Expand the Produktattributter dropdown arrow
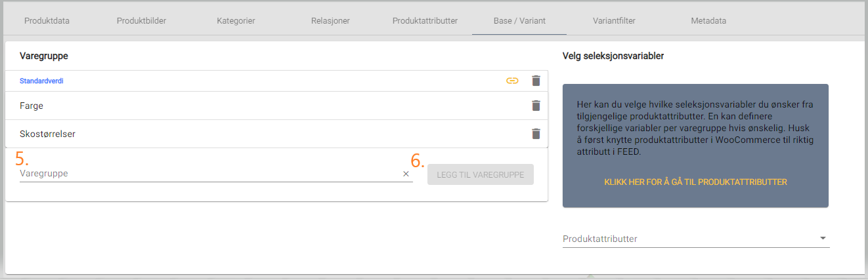The width and height of the screenshot is (868, 280). (x=823, y=239)
